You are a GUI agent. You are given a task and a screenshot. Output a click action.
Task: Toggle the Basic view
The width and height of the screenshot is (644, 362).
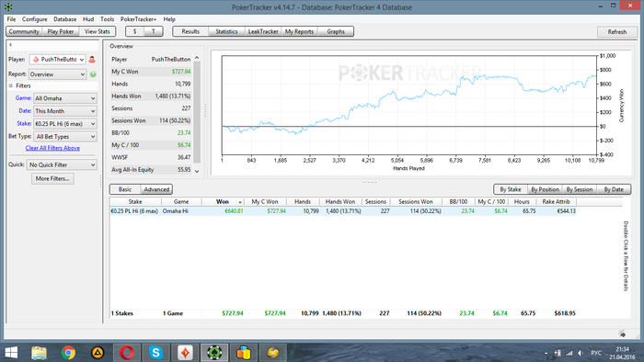pyautogui.click(x=125, y=189)
